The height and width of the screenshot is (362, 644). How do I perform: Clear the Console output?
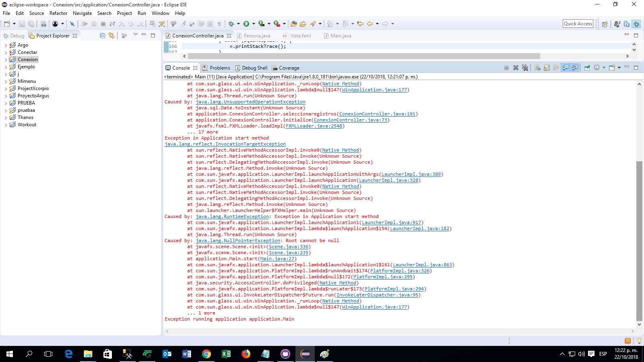tap(537, 68)
